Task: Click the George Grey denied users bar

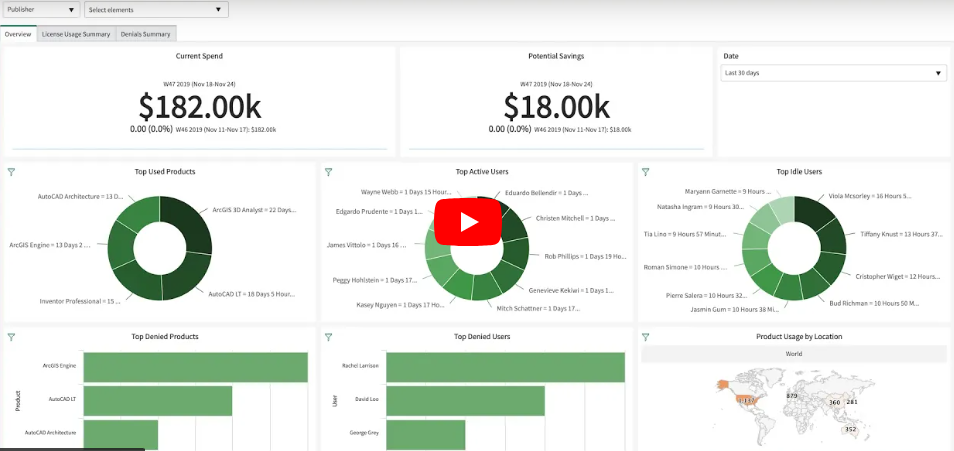Action: click(425, 435)
